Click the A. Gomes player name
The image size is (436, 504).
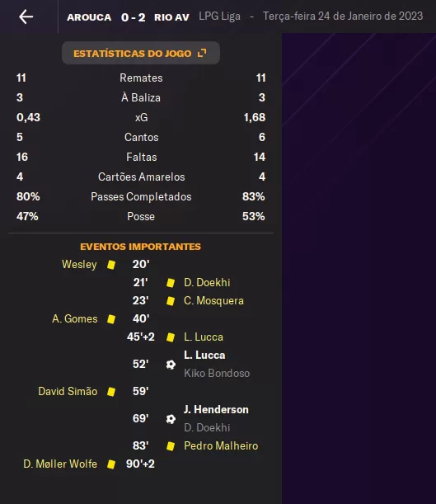click(x=75, y=319)
